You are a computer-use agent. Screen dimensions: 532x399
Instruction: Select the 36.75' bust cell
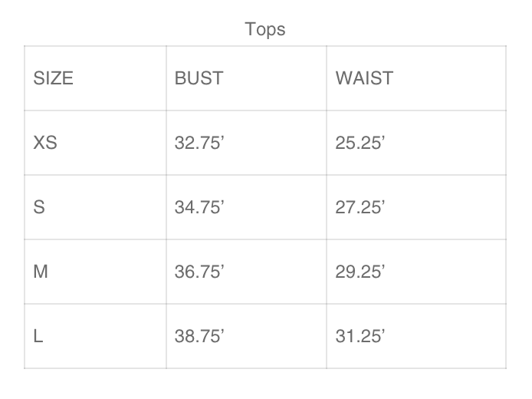199,272
